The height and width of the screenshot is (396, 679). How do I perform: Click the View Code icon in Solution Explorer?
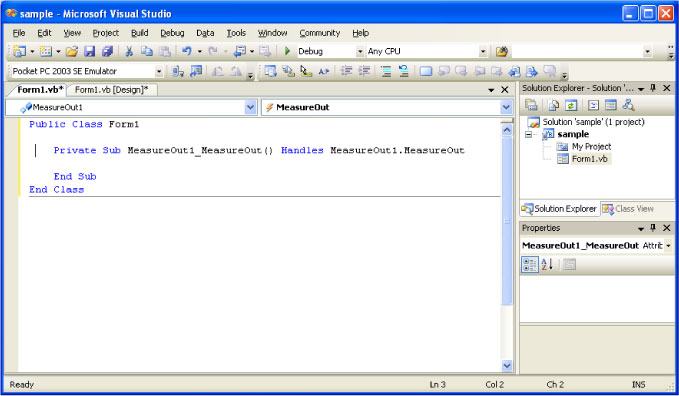tap(593, 105)
